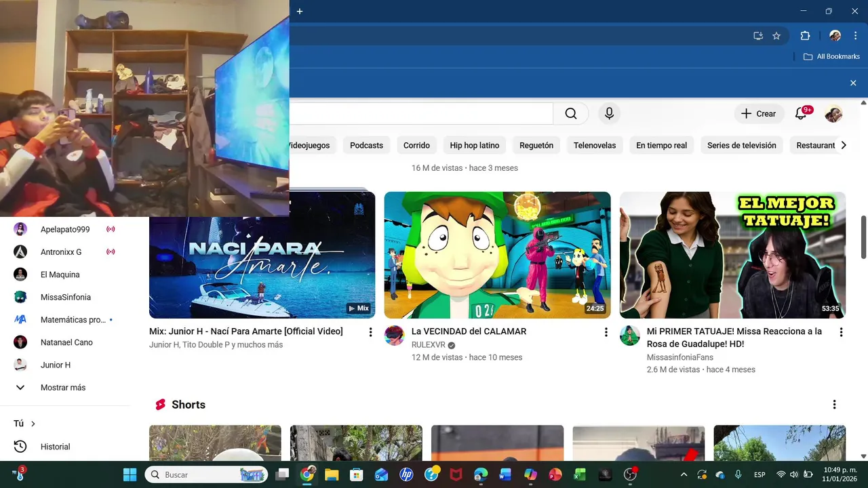Open the RULEXVR channel name link
This screenshot has height=488, width=868.
coord(429,345)
